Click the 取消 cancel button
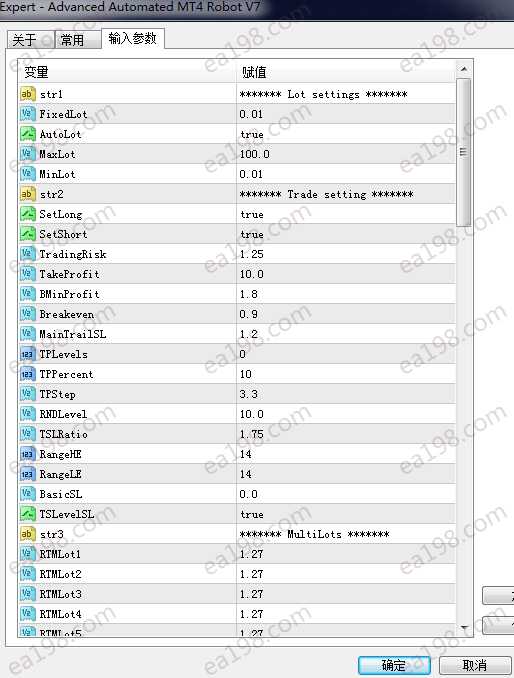The width and height of the screenshot is (514, 678). (475, 665)
